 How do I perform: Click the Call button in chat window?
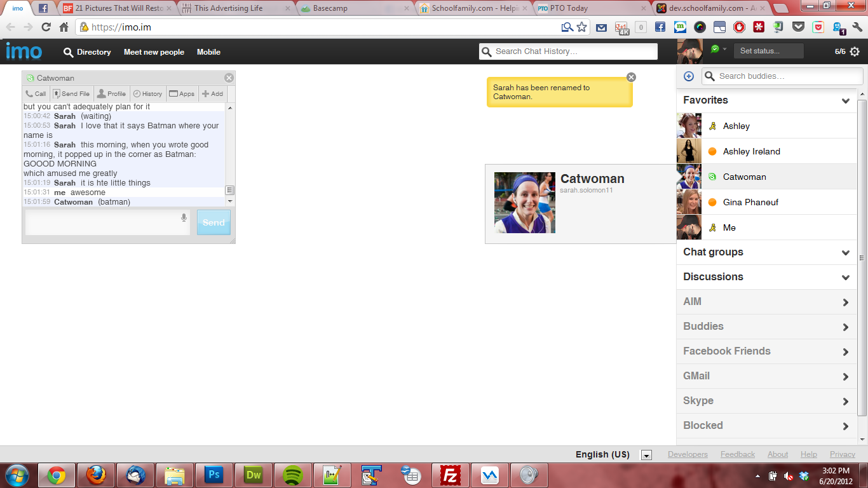[x=36, y=94]
